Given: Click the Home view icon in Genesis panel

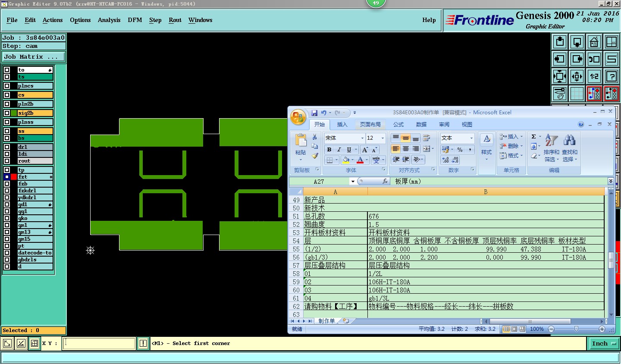Looking at the screenshot, I should 594,42.
